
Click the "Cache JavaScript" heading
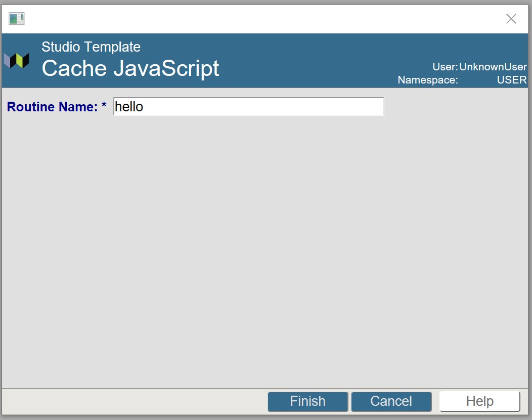tap(130, 68)
